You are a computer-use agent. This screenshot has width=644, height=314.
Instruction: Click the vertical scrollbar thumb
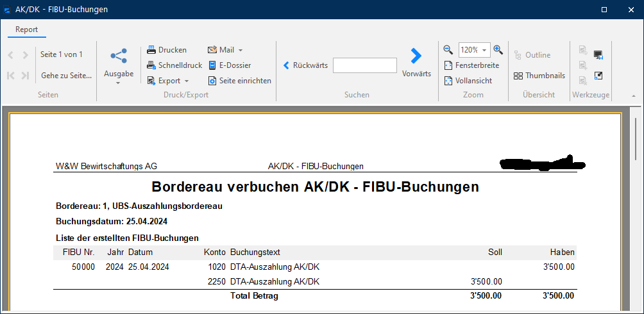click(636, 138)
